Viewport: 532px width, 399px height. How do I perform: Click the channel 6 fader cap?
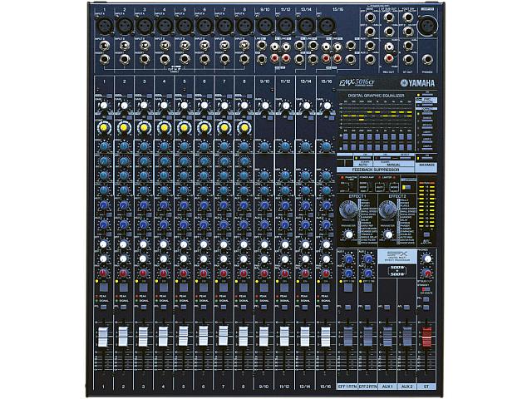[x=204, y=337]
